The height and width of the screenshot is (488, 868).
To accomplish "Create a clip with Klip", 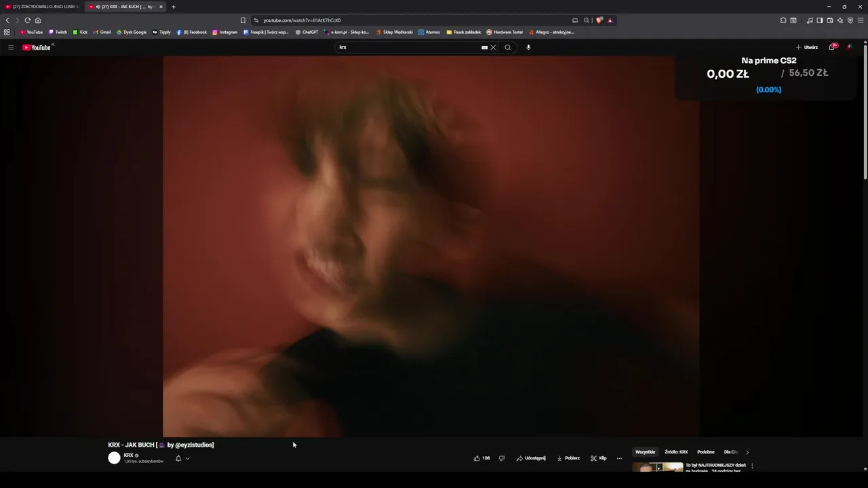I will click(x=598, y=458).
